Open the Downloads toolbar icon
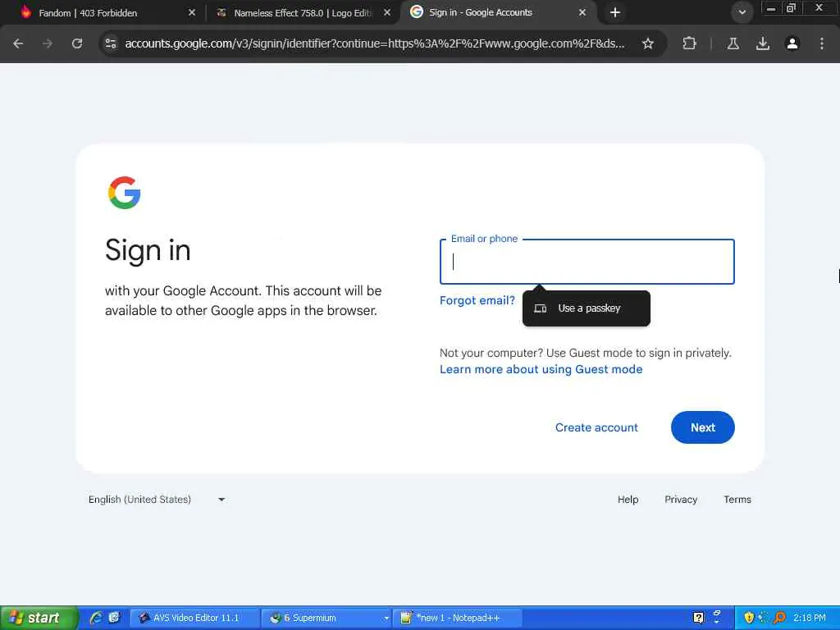Screen dimensions: 840x630 pyautogui.click(x=763, y=43)
